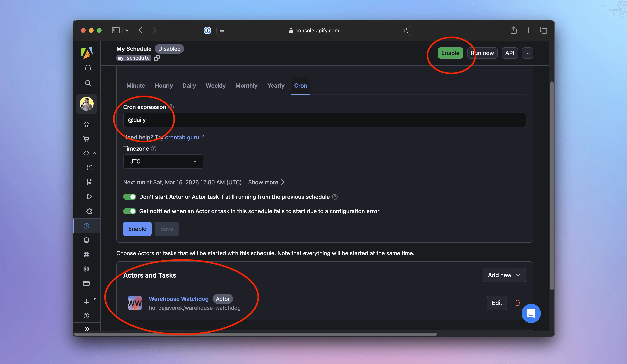This screenshot has height=364, width=627.
Task: Expand Show more next runs
Action: (x=266, y=182)
